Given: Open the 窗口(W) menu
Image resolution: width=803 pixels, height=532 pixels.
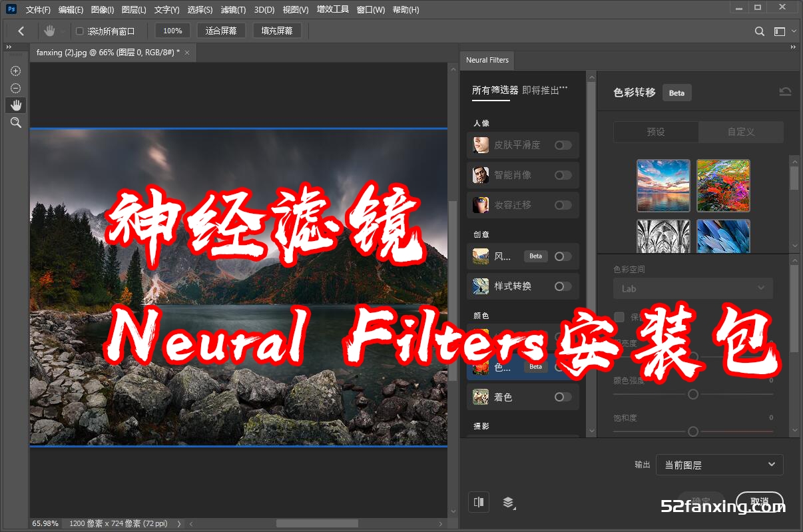Looking at the screenshot, I should pyautogui.click(x=371, y=10).
